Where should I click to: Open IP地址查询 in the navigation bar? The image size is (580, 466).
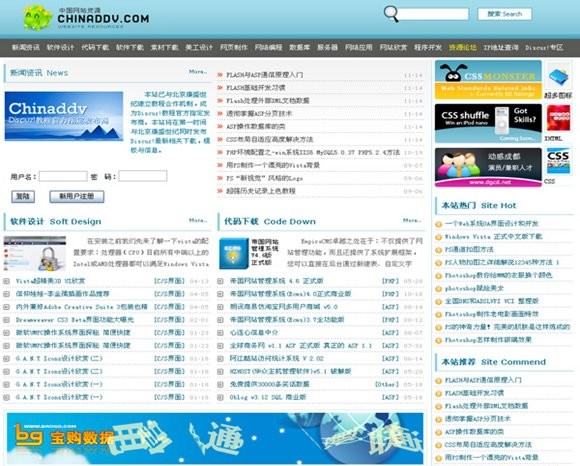coord(501,47)
